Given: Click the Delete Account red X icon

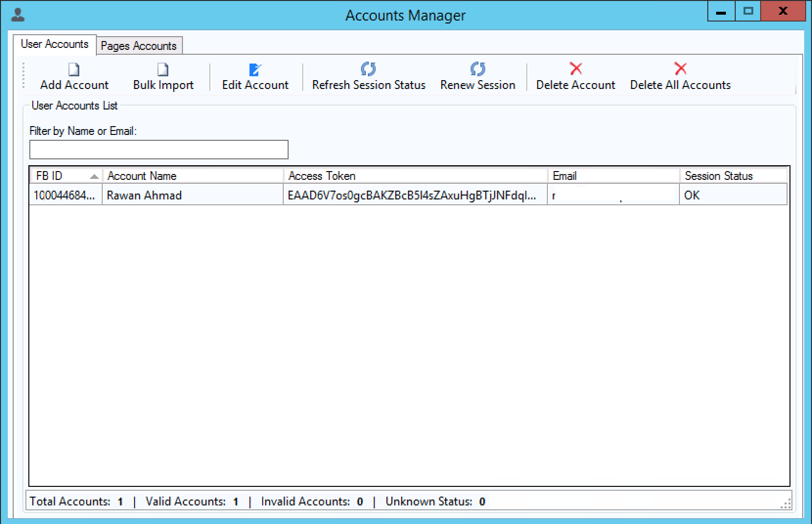Looking at the screenshot, I should click(575, 69).
